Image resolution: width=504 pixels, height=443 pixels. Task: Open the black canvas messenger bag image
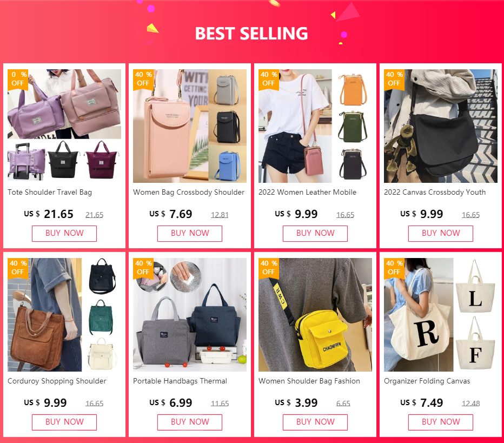tap(441, 125)
